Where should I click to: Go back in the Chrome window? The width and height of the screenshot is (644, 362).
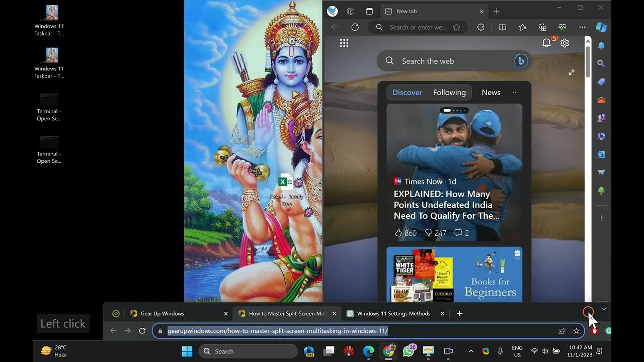(x=113, y=331)
